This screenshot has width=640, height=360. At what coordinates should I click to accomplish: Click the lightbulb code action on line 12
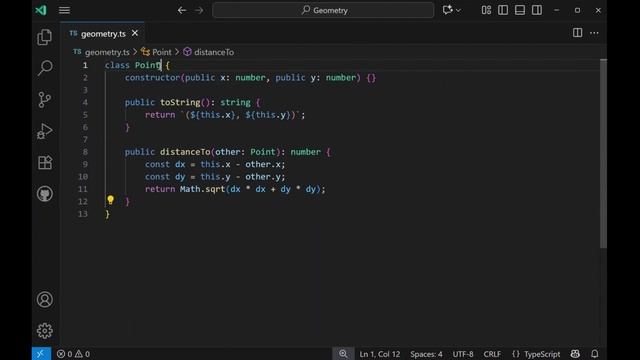pyautogui.click(x=110, y=200)
